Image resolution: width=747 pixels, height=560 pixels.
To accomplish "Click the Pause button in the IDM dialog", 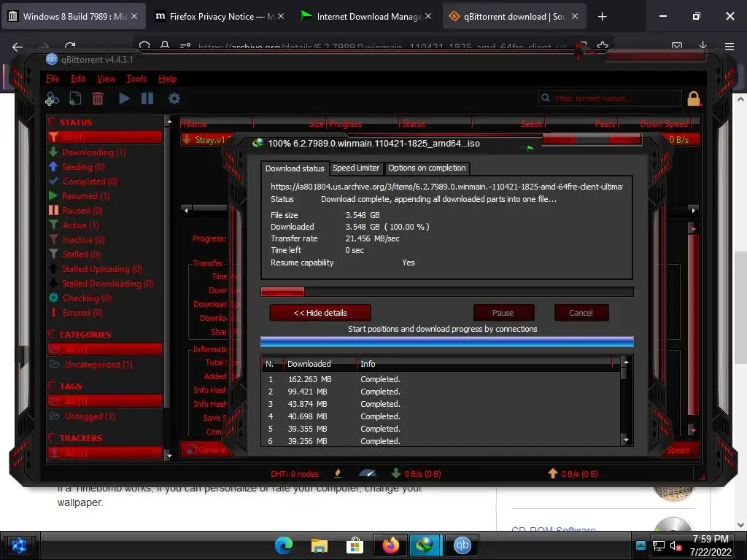I will tap(503, 313).
